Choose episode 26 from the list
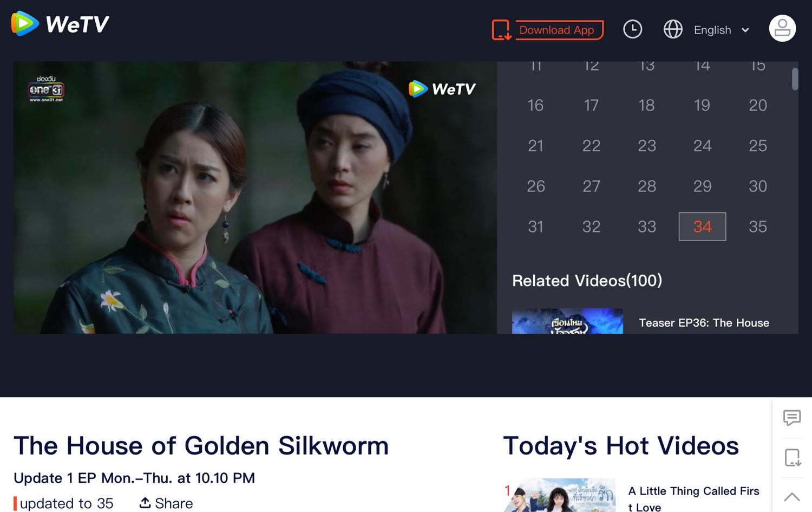This screenshot has width=812, height=512. [536, 186]
